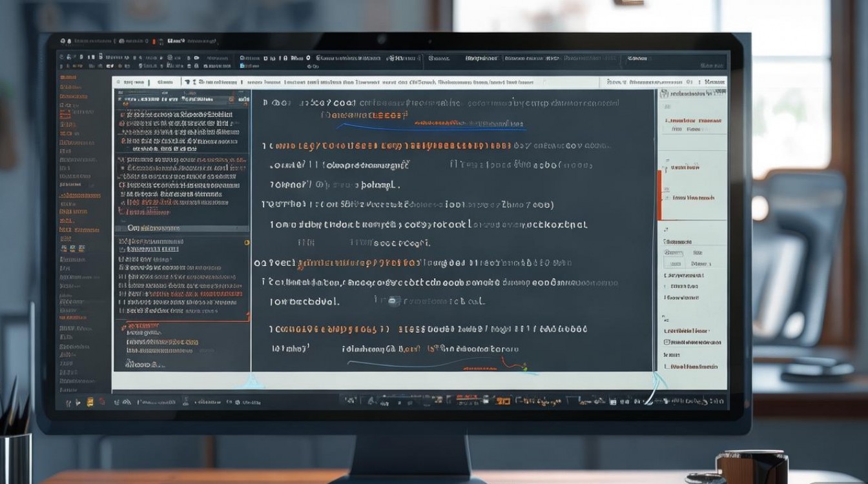The image size is (868, 484).
Task: Expand the first red heading in the right sidebar
Action: coord(693,121)
